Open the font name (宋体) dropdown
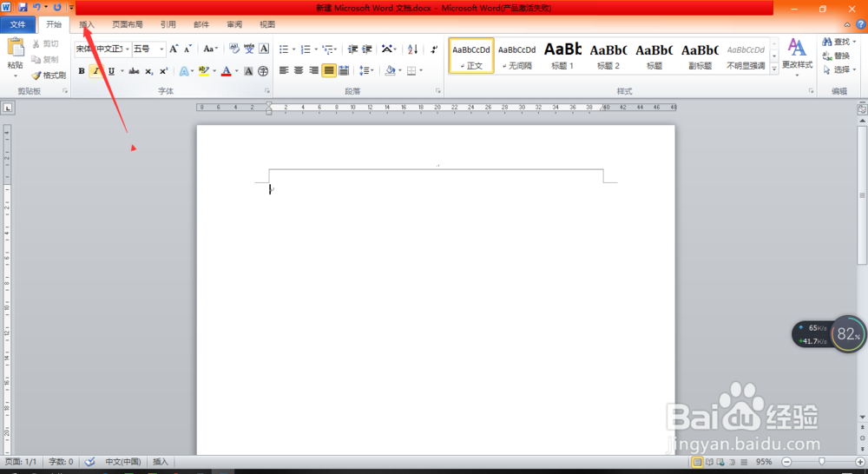The image size is (868, 474). click(128, 49)
